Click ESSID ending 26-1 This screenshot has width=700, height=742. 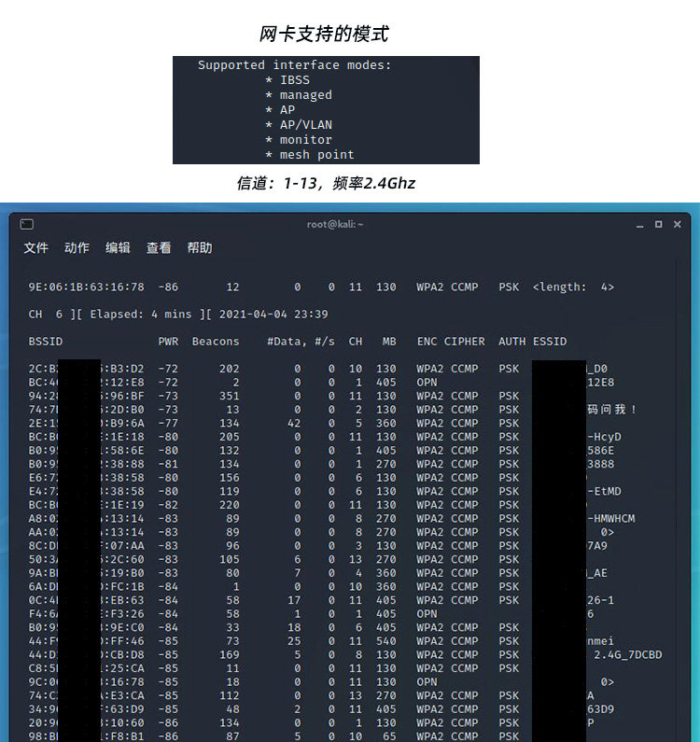coord(601,600)
